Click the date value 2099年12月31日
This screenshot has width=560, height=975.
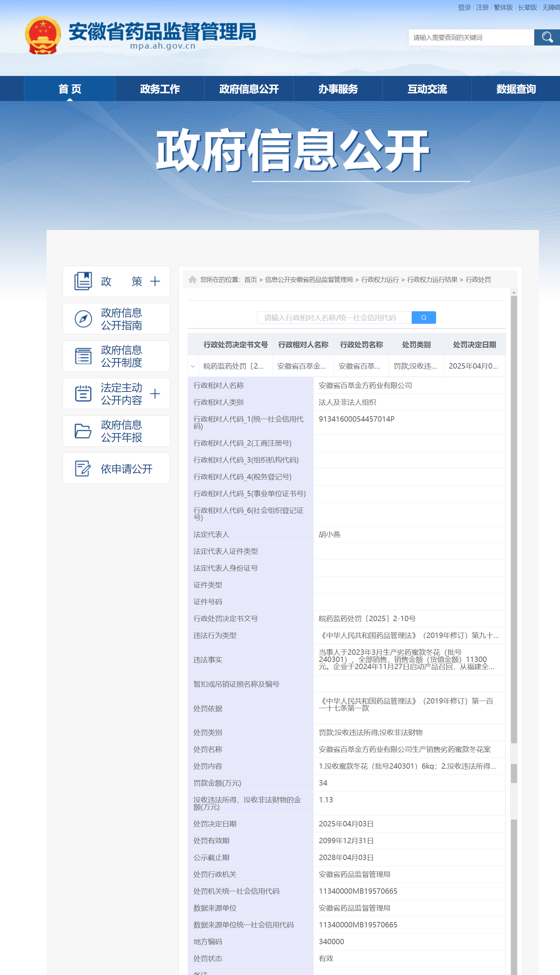coord(346,840)
